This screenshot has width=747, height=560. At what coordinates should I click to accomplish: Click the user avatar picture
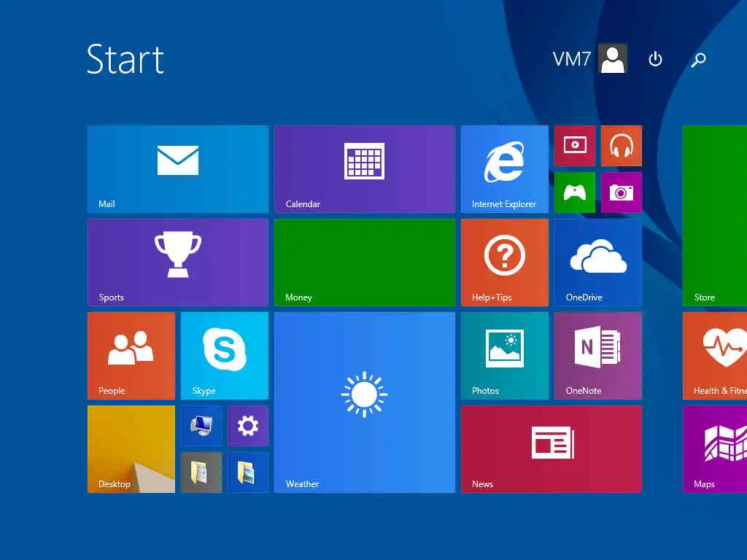click(613, 58)
